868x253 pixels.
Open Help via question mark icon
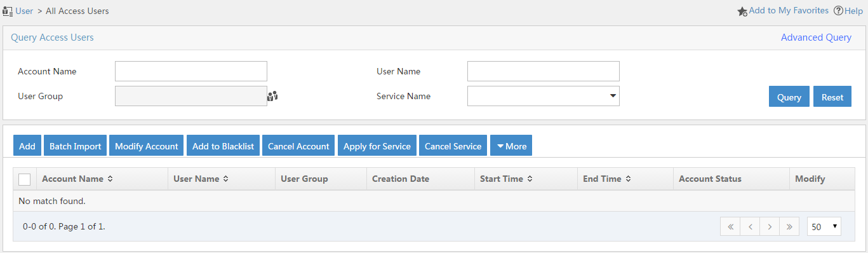point(838,11)
